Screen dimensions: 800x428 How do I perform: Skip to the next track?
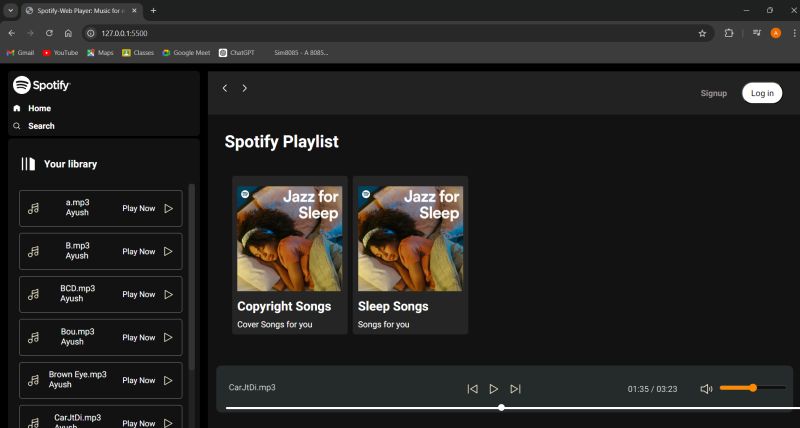[516, 388]
